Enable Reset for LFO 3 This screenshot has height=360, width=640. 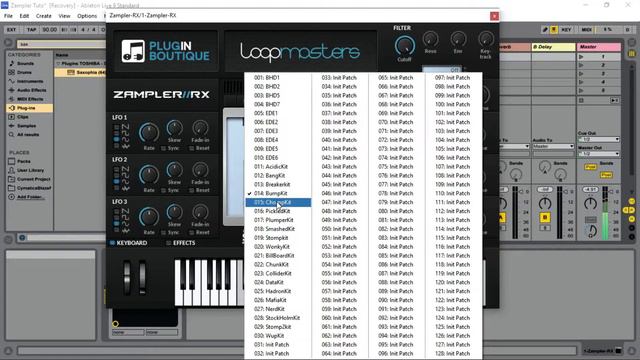click(x=191, y=232)
